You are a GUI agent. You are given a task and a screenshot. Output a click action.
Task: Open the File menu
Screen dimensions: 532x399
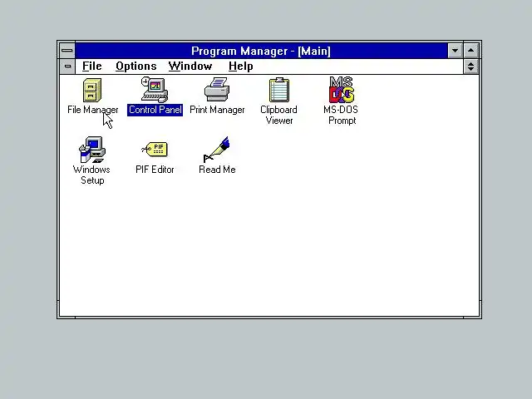[92, 66]
